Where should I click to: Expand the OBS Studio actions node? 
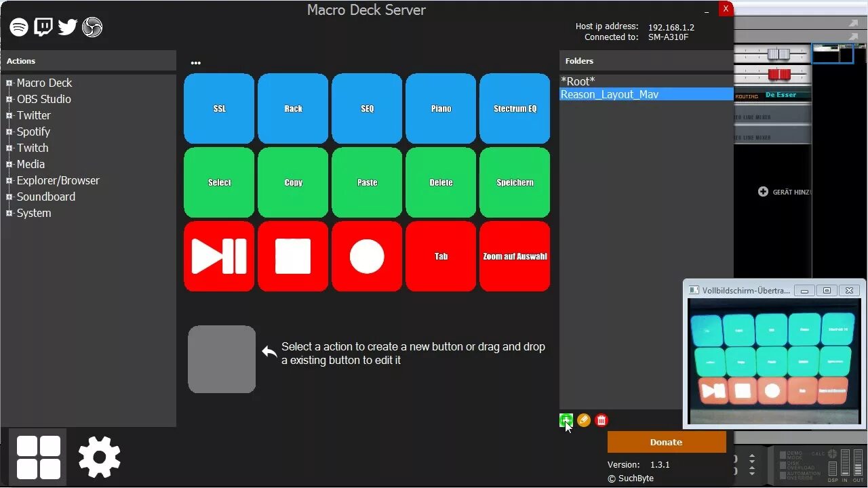[x=9, y=100]
